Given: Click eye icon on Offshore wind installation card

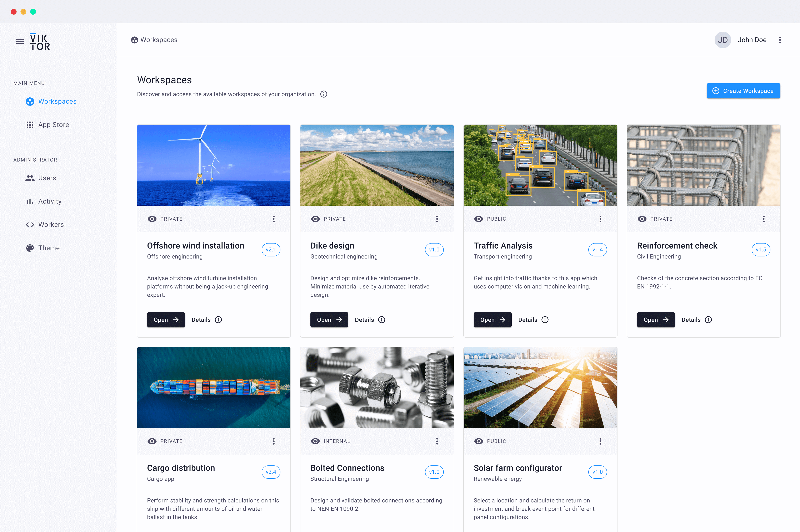Looking at the screenshot, I should click(x=152, y=219).
